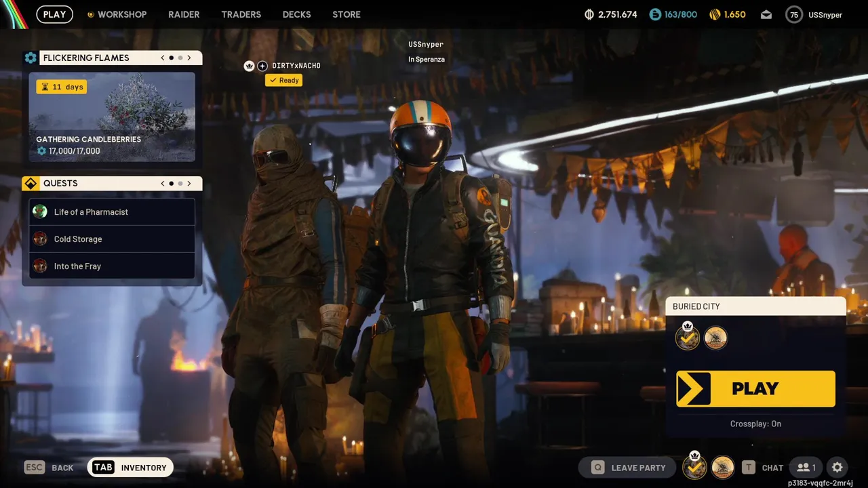Viewport: 868px width, 488px height.
Task: Click the Flickering Flames panel title
Action: [x=86, y=58]
